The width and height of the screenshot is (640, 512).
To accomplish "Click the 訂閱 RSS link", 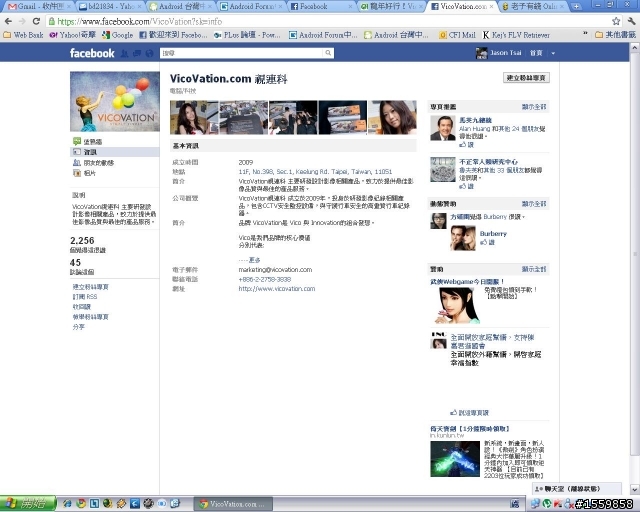I will click(x=85, y=297).
